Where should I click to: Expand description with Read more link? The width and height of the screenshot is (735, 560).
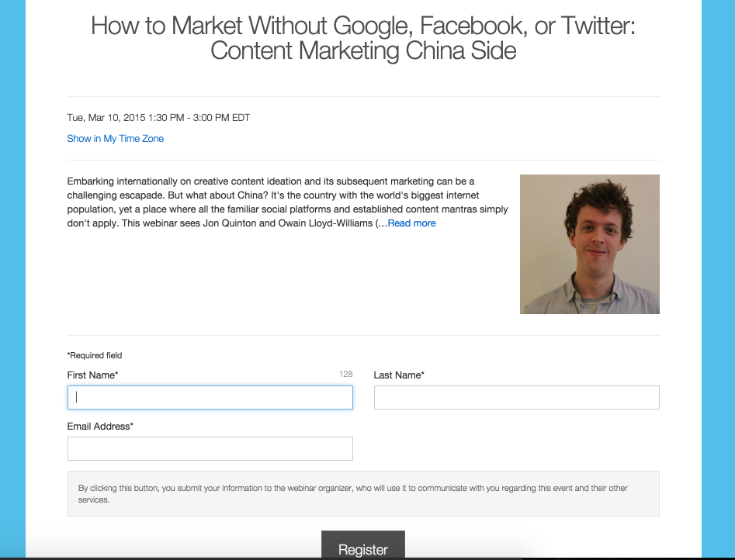coord(411,223)
